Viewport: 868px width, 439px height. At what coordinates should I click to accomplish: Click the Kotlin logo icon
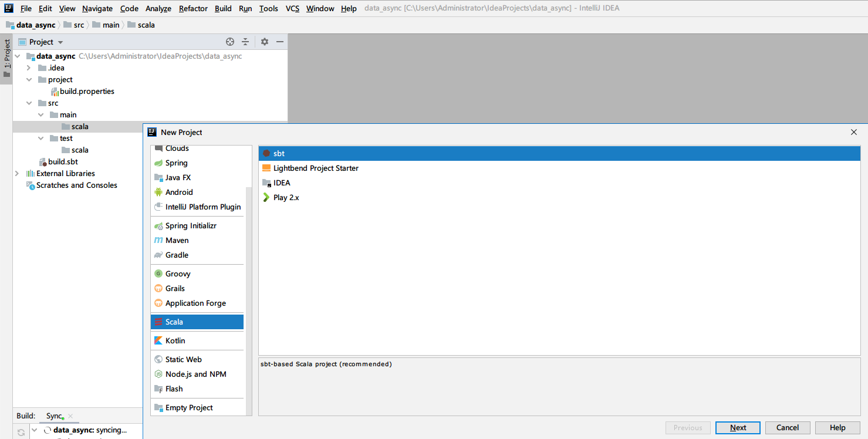tap(158, 341)
